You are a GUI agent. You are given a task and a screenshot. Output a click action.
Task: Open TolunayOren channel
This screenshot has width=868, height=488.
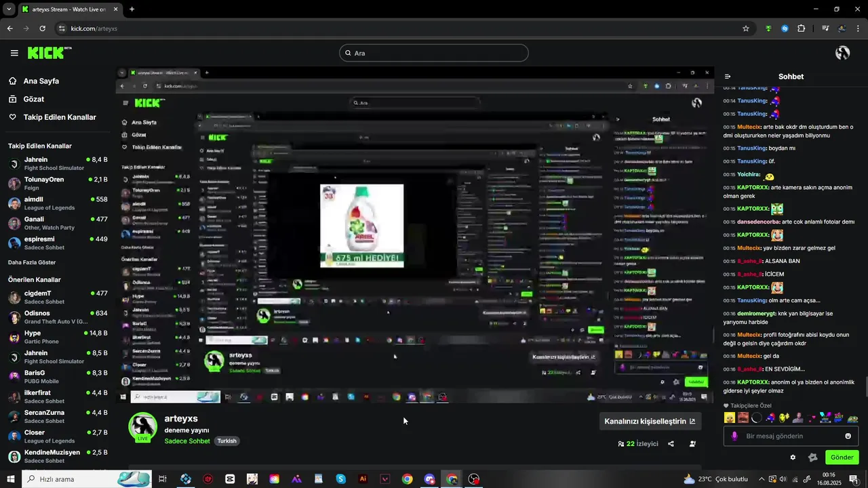click(x=58, y=184)
